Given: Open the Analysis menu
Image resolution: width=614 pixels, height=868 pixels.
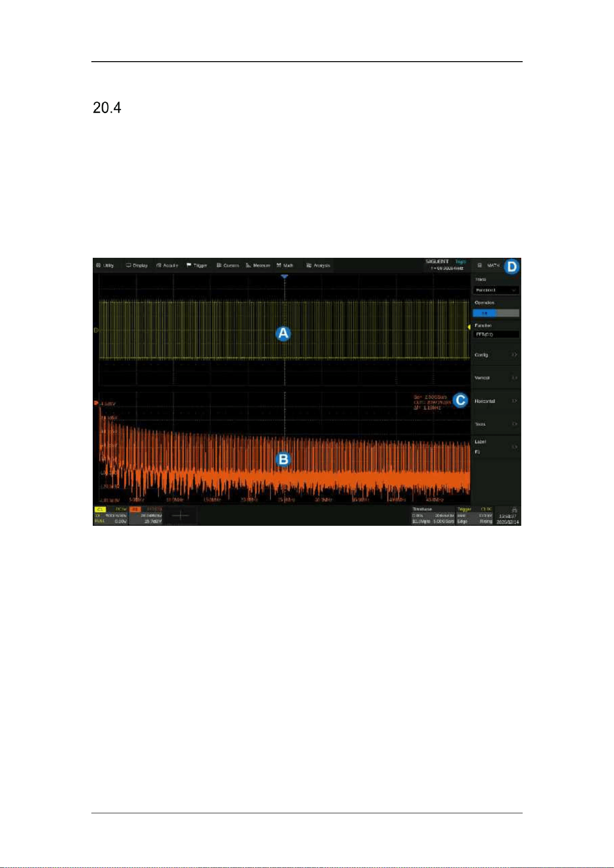Looking at the screenshot, I should 318,265.
